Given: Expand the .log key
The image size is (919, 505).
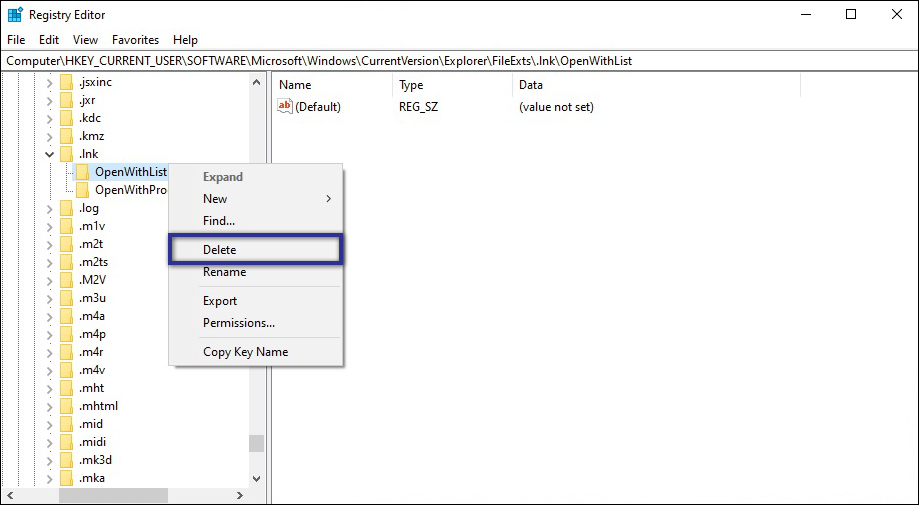Looking at the screenshot, I should 50,208.
